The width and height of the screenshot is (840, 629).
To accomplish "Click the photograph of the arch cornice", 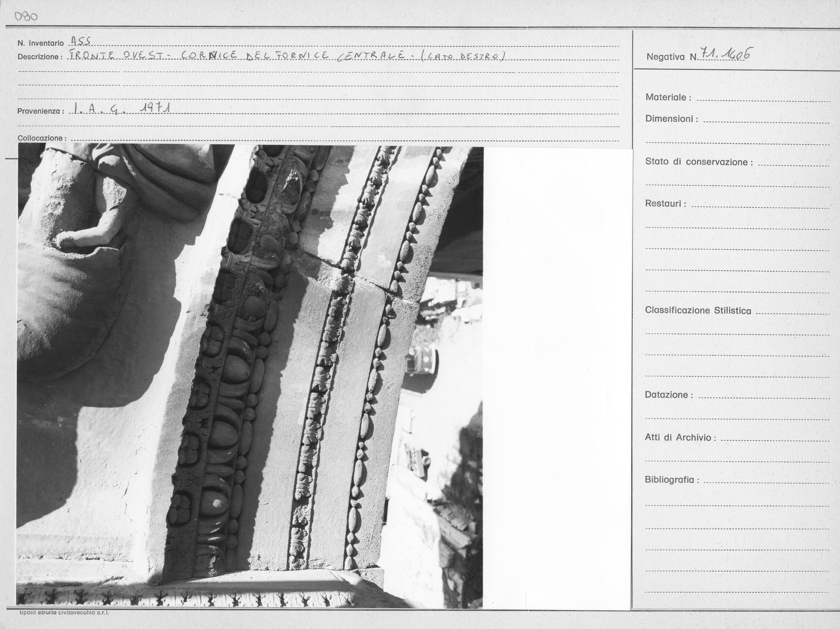I will tap(250, 375).
